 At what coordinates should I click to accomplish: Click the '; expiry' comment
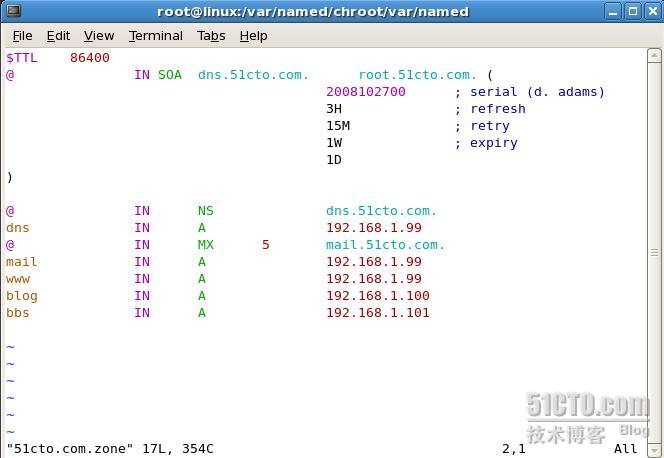486,143
